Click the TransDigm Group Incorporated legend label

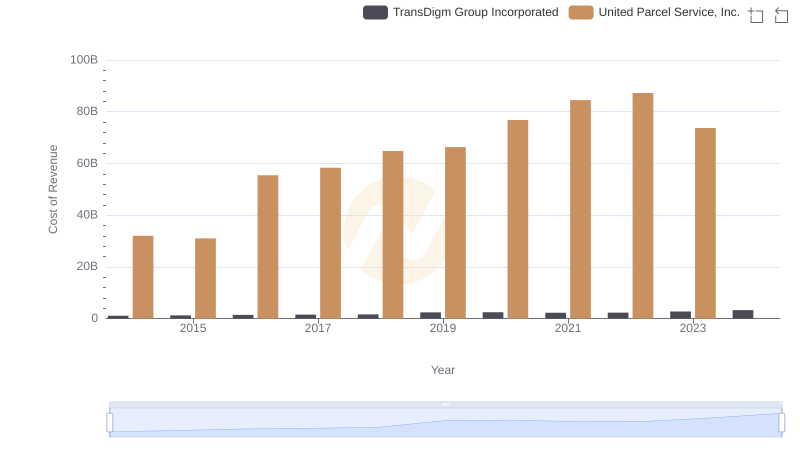click(x=476, y=12)
